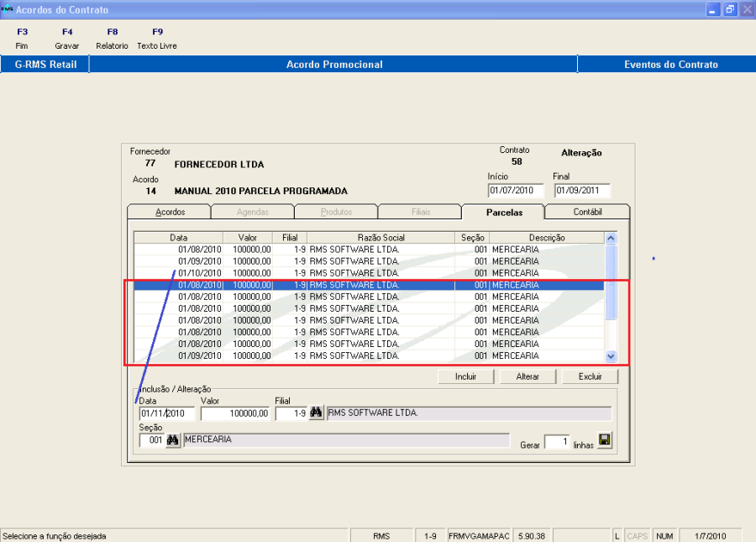Click the Data field showing 01/11/2010
This screenshot has height=542, width=756.
point(167,413)
